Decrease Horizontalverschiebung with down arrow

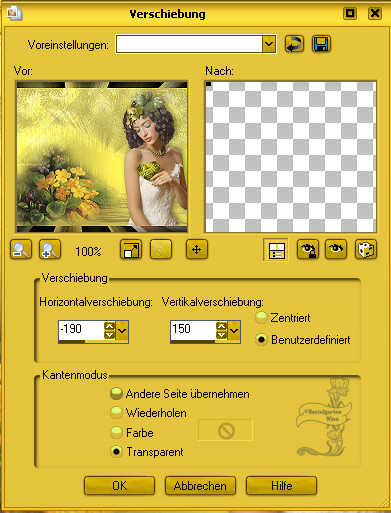[109, 335]
